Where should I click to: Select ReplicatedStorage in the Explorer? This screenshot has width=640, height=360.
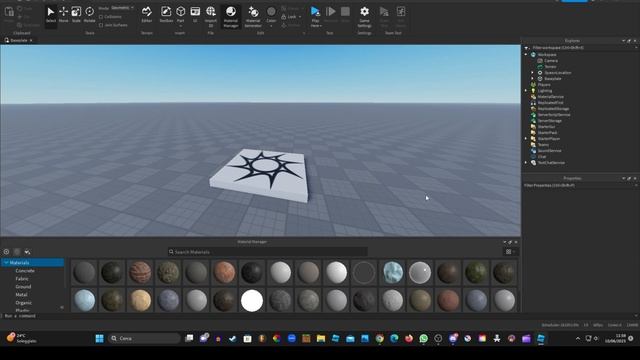click(553, 109)
